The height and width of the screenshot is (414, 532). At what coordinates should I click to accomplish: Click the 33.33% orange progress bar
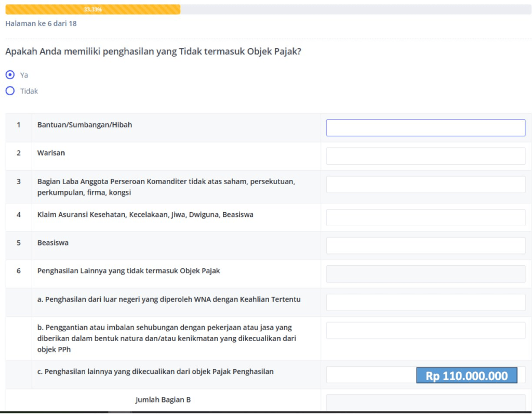92,9
